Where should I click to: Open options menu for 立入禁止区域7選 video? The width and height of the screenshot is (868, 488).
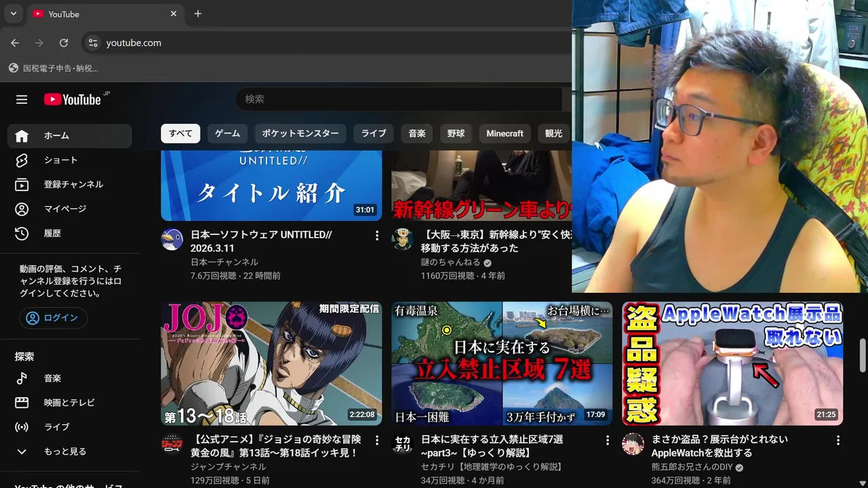click(x=608, y=441)
